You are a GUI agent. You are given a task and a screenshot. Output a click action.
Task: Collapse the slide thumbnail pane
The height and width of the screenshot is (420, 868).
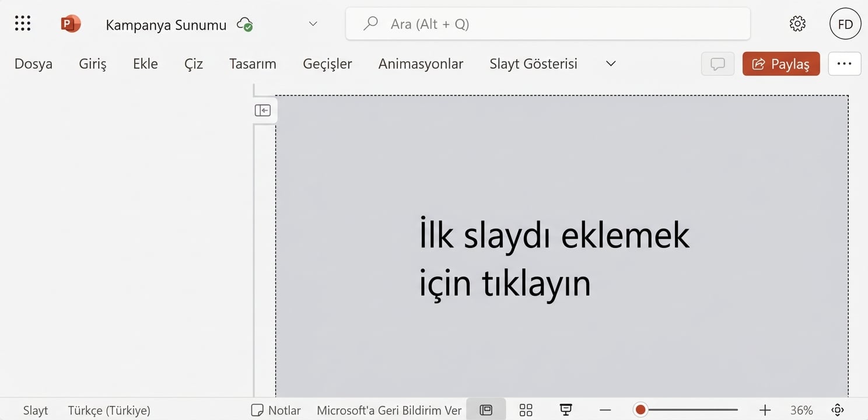(x=263, y=110)
